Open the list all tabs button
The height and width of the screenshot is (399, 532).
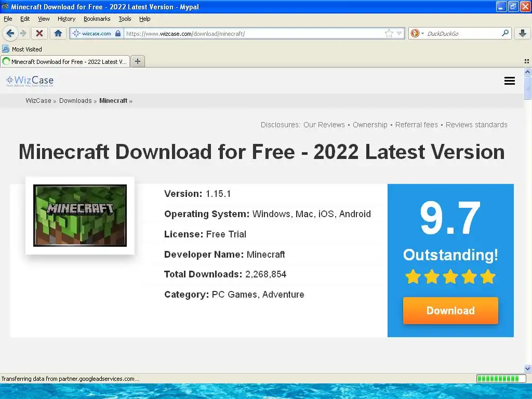click(x=527, y=61)
